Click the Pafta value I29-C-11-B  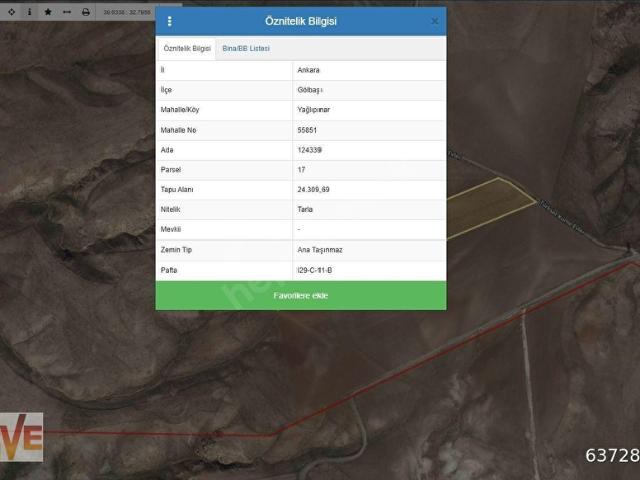click(x=314, y=270)
